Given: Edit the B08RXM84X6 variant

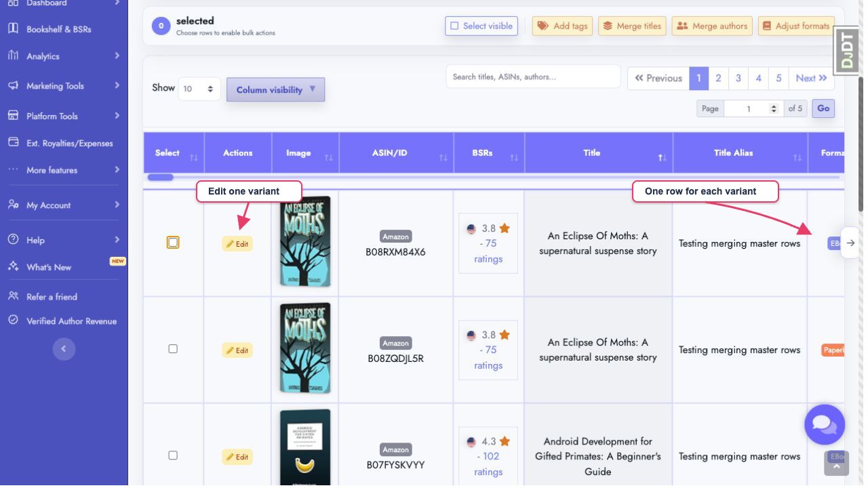Looking at the screenshot, I should [x=237, y=244].
